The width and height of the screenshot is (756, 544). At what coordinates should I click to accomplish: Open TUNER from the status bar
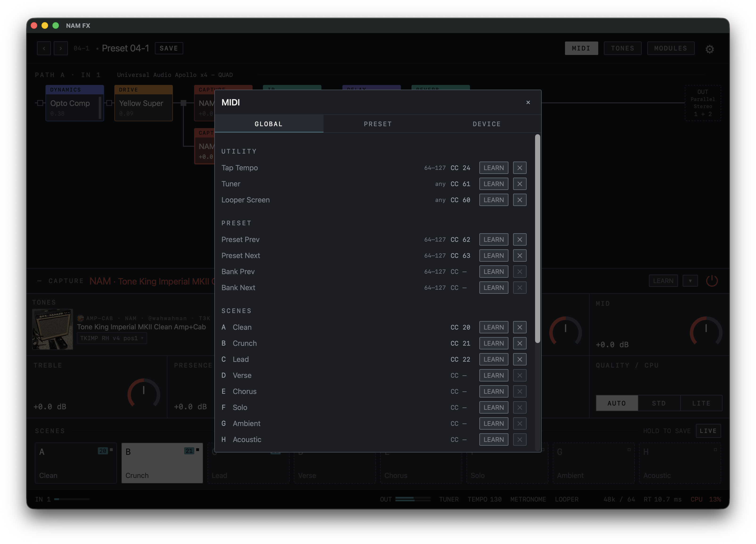click(449, 499)
